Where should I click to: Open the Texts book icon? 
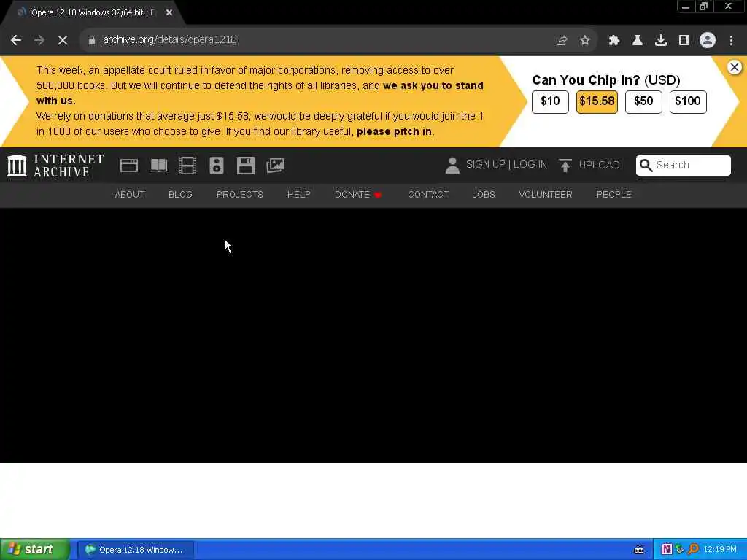(x=158, y=166)
